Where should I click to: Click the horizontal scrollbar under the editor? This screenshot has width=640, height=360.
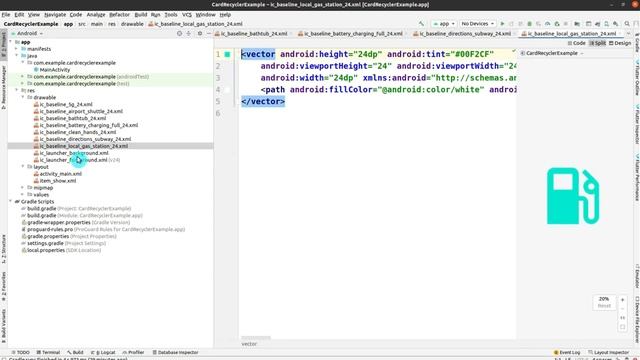point(256,338)
